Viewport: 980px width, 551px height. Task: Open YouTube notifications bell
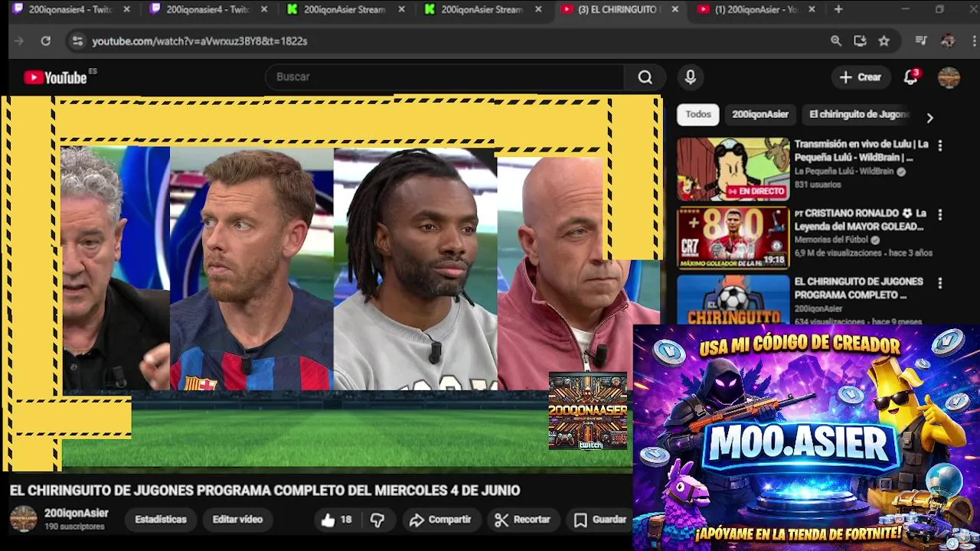(911, 77)
